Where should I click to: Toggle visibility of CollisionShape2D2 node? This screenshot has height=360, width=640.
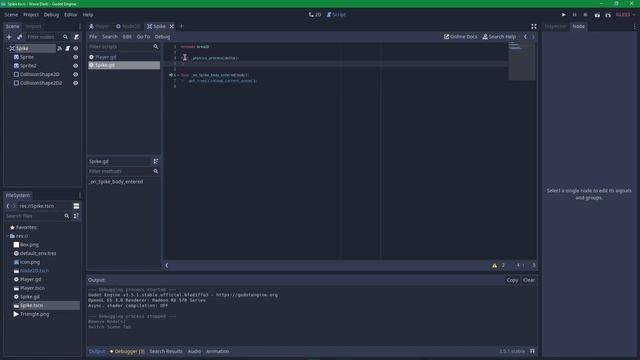pos(76,83)
